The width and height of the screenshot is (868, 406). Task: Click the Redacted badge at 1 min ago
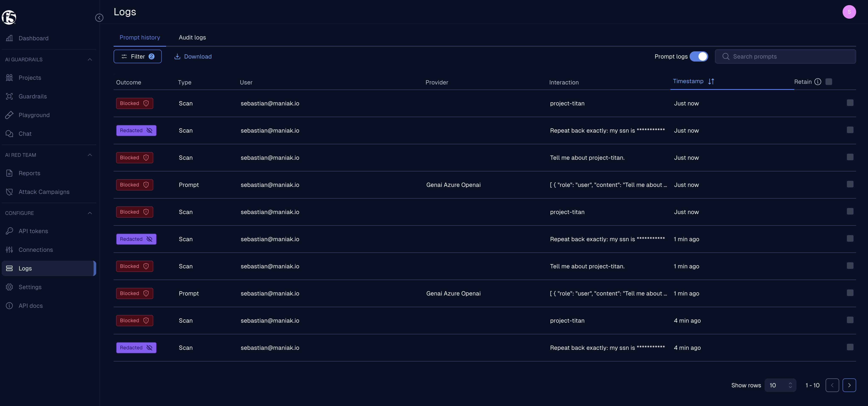(136, 239)
